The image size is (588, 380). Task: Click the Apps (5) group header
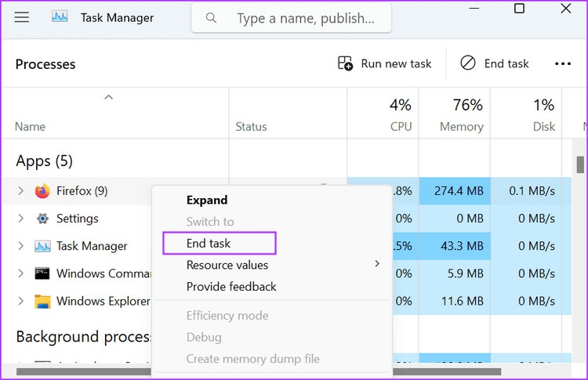click(x=44, y=161)
